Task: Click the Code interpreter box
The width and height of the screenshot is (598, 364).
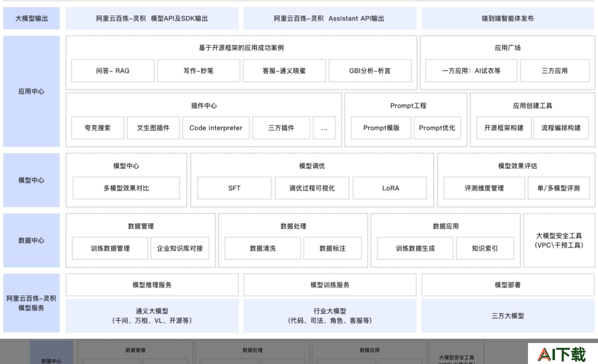Action: (216, 128)
